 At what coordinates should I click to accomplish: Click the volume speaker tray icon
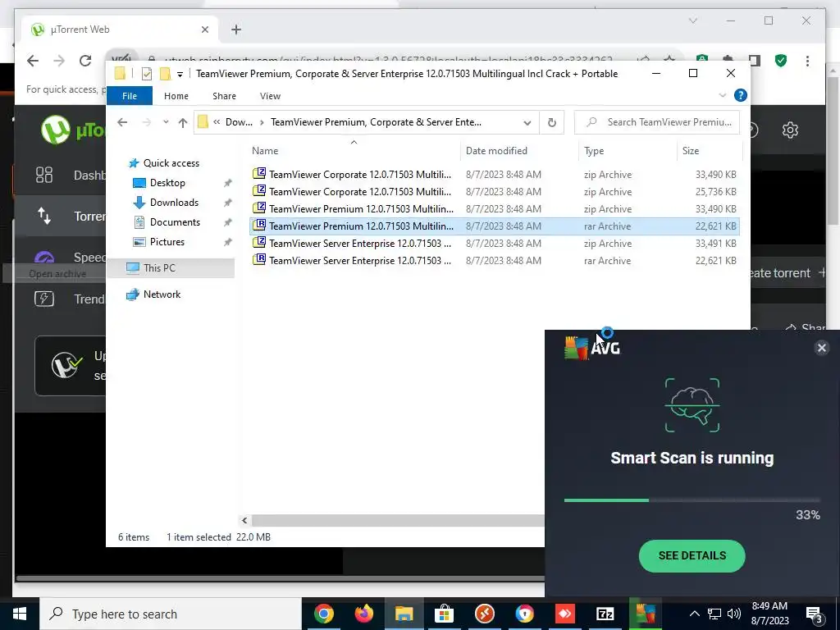(x=734, y=614)
